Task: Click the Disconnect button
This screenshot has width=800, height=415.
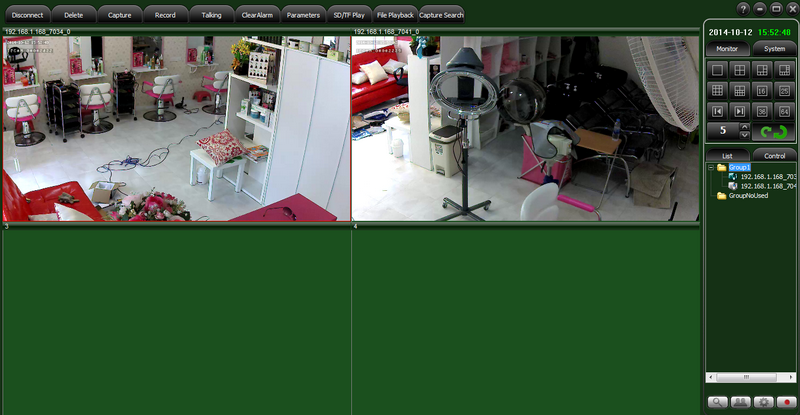Action: pyautogui.click(x=28, y=15)
